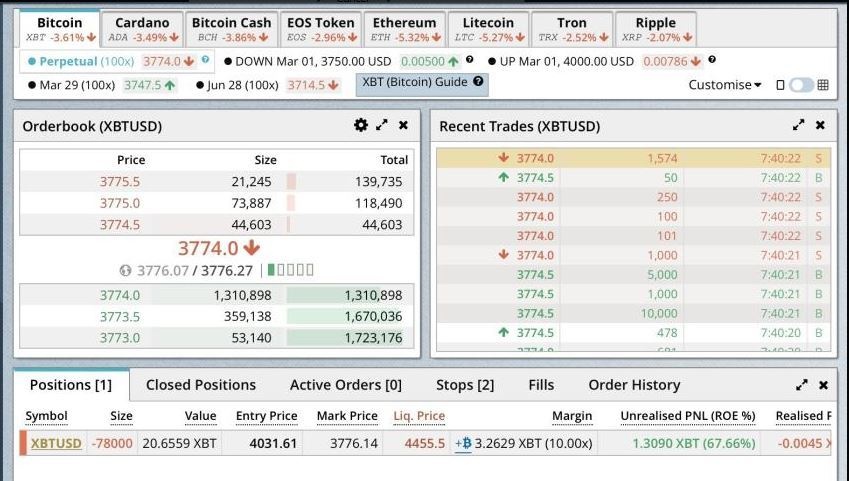Click the grid layout icon beside toggle
The height and width of the screenshot is (481, 849).
click(823, 85)
